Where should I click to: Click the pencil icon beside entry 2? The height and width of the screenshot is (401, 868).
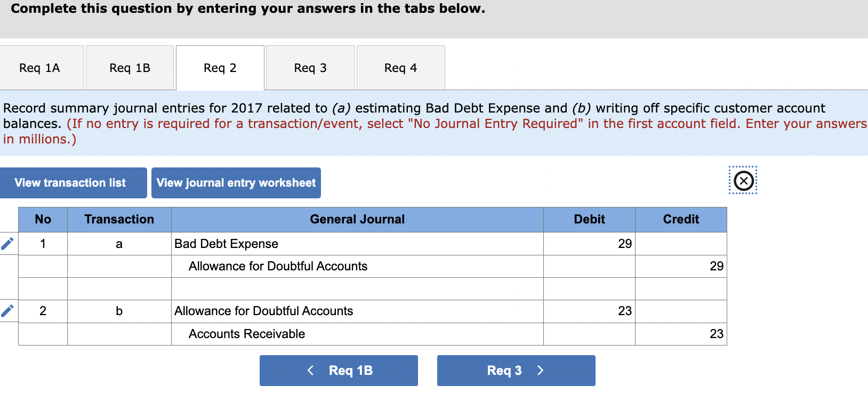pyautogui.click(x=7, y=311)
